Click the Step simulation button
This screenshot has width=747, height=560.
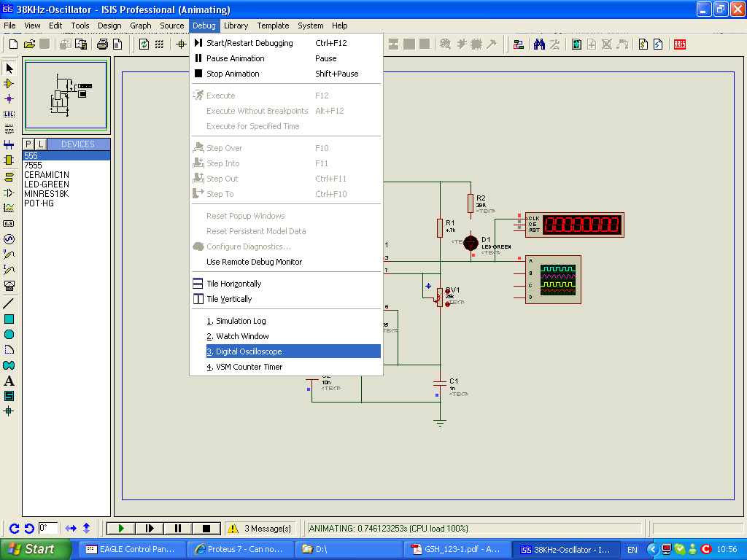[x=149, y=528]
